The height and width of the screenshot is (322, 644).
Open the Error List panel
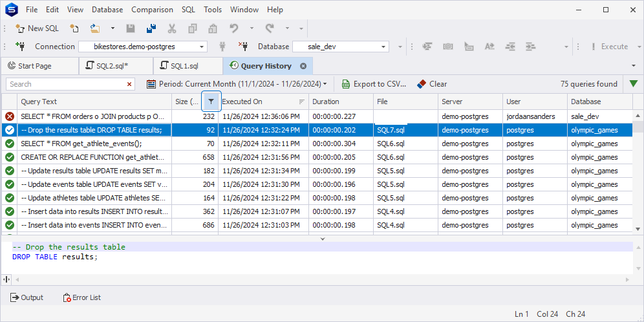(81, 298)
